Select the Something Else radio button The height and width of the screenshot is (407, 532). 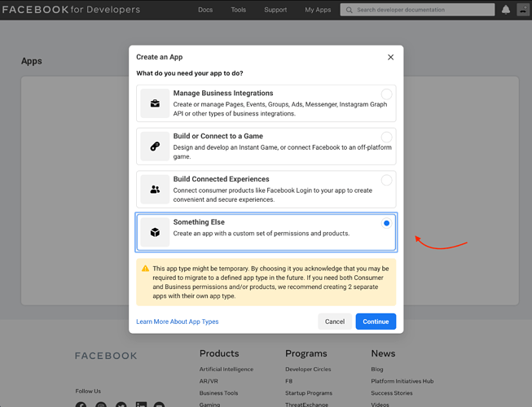386,223
